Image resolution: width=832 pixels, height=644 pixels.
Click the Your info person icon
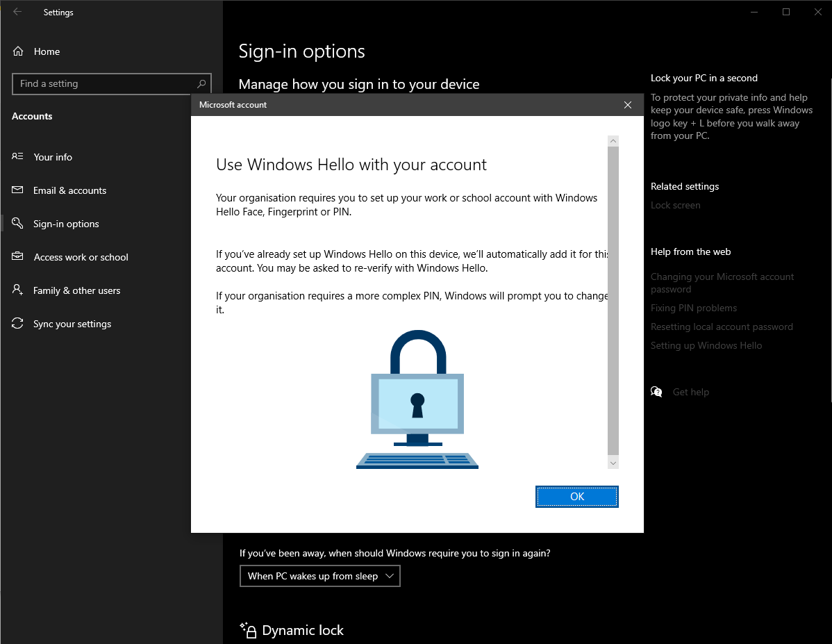coord(17,156)
